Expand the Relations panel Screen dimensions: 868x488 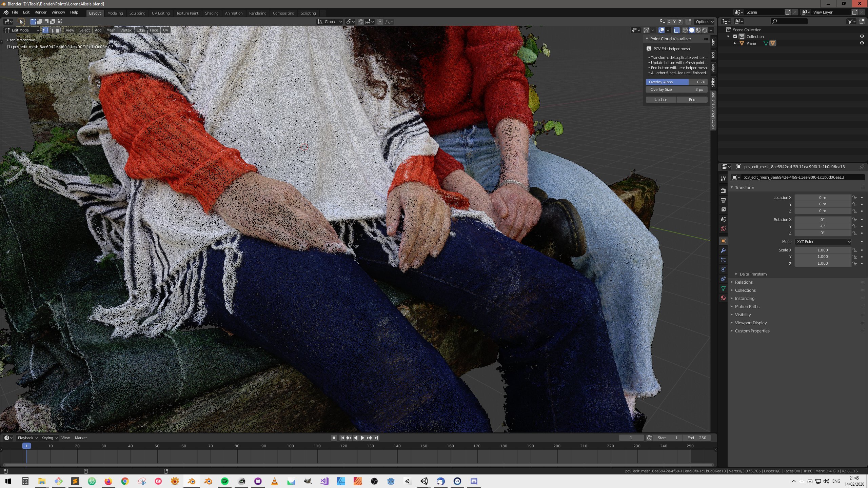click(744, 282)
